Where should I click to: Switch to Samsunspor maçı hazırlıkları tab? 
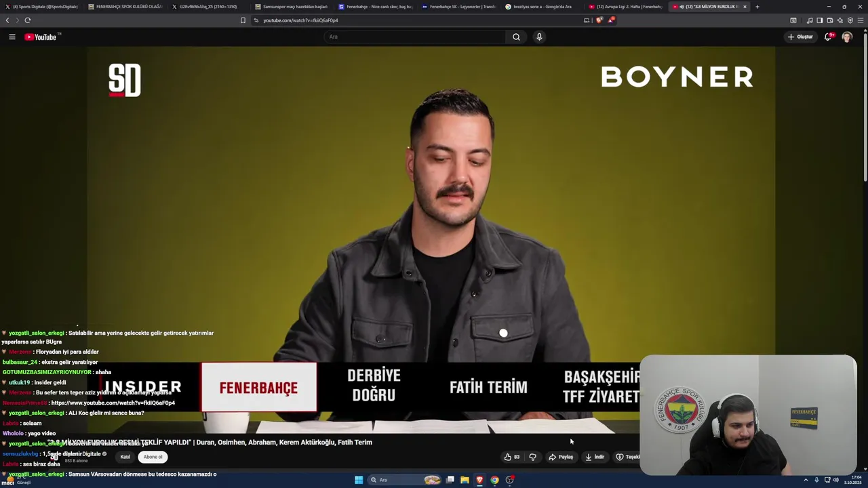292,7
